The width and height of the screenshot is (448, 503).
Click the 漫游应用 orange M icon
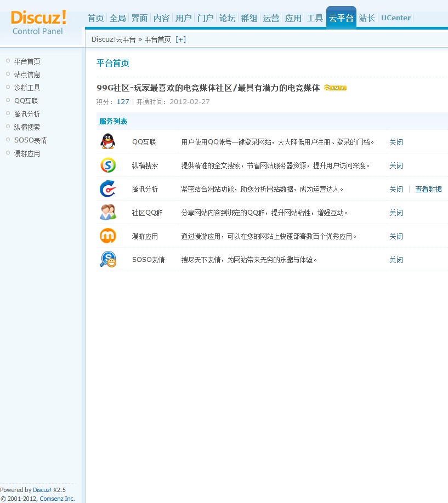pyautogui.click(x=108, y=236)
